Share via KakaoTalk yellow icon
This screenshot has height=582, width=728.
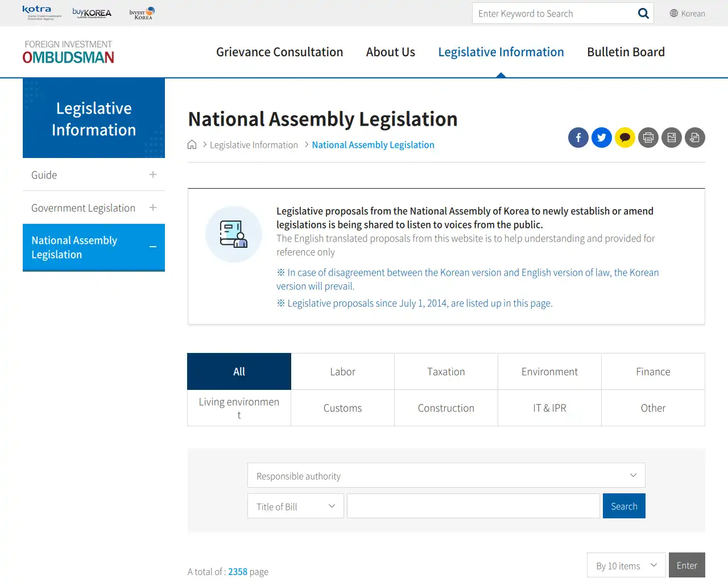pyautogui.click(x=624, y=138)
